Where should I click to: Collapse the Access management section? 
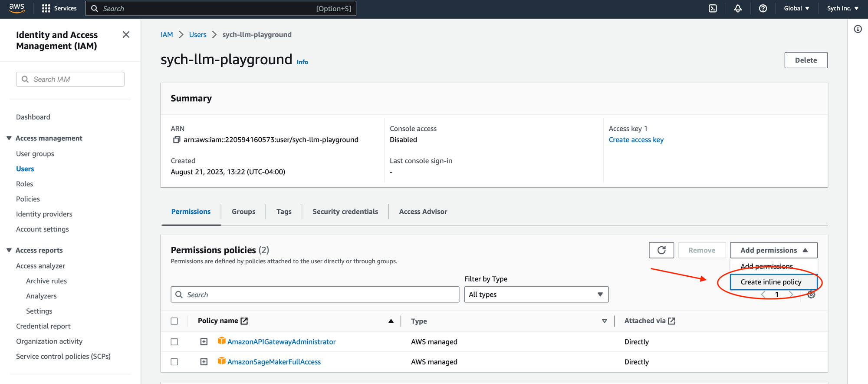pos(9,138)
